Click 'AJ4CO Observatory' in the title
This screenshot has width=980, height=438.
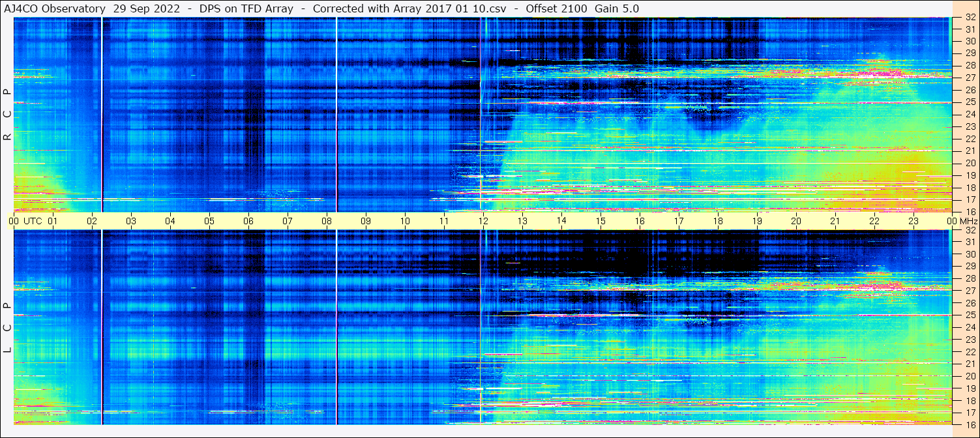pos(55,8)
